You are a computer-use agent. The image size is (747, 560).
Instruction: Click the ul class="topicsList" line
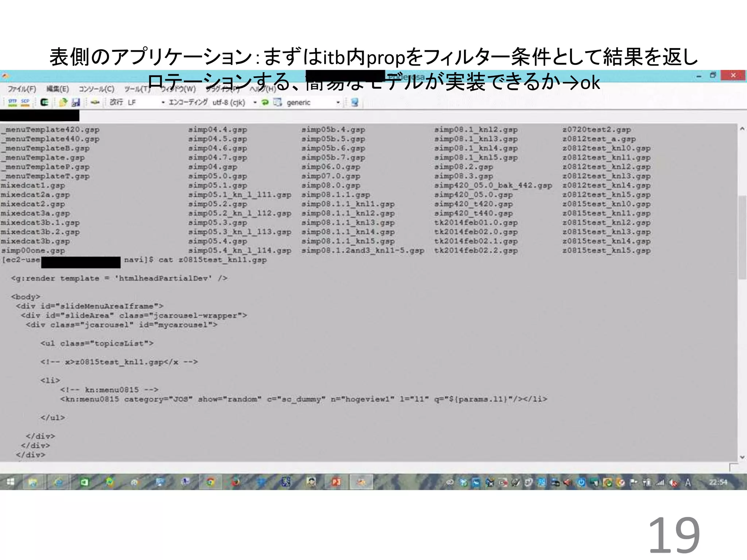(x=97, y=343)
